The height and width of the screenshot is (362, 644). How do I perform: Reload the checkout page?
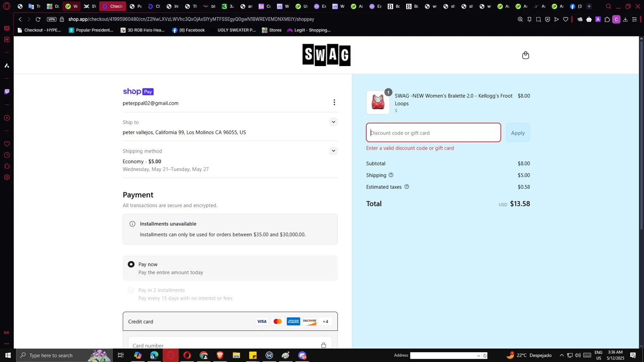pos(38,19)
